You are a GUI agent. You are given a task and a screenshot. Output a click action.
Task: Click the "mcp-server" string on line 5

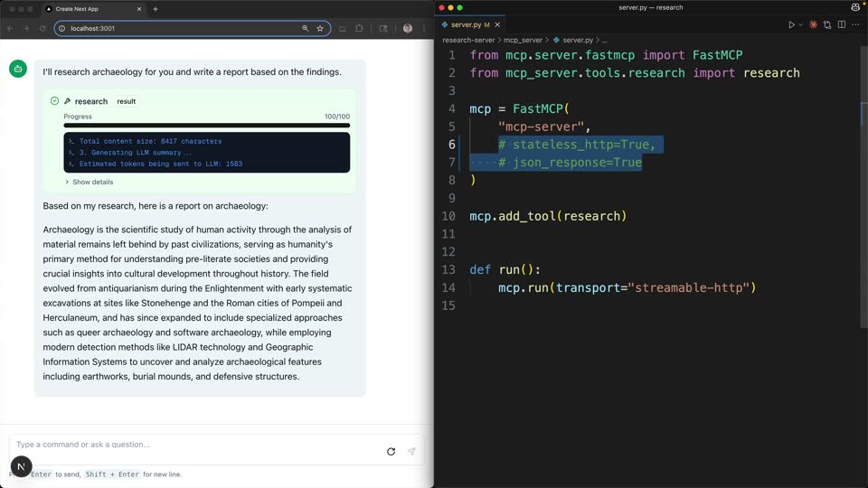pos(541,127)
